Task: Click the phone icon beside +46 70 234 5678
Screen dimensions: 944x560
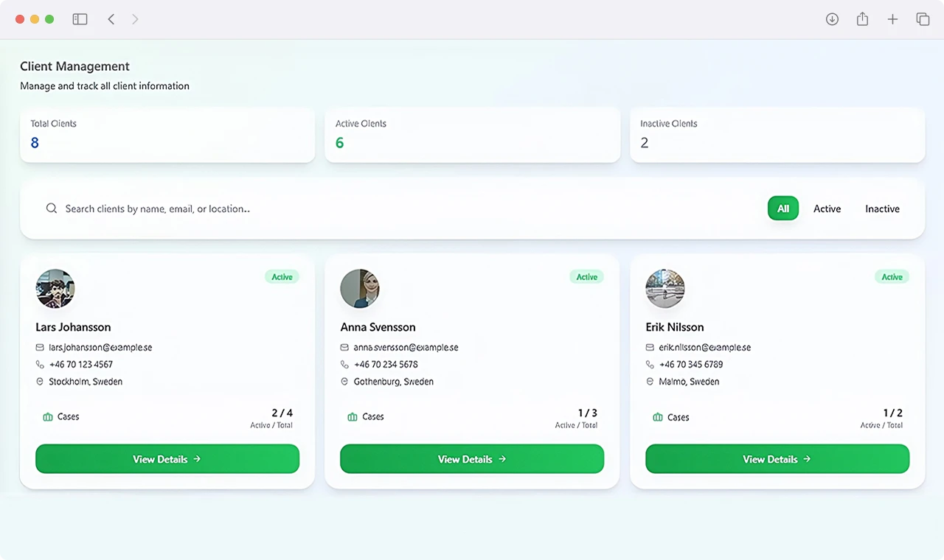Action: point(344,364)
